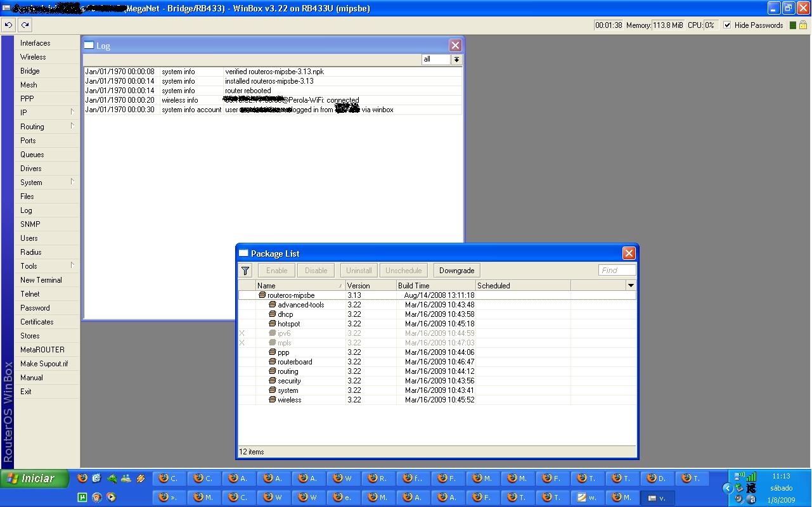This screenshot has width=812, height=507.
Task: Select the 'router rebooted' log entry
Action: pyautogui.click(x=273, y=91)
